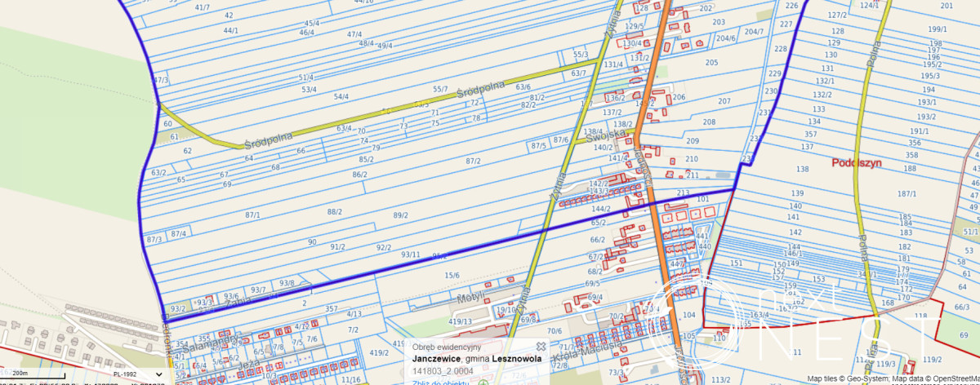
Task: Select parcel 357 below the boundary line
Action: [x=331, y=309]
